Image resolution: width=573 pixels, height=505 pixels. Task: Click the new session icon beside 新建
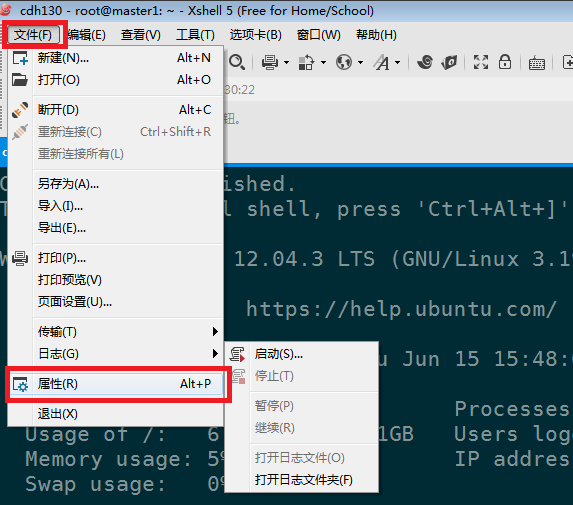point(20,58)
